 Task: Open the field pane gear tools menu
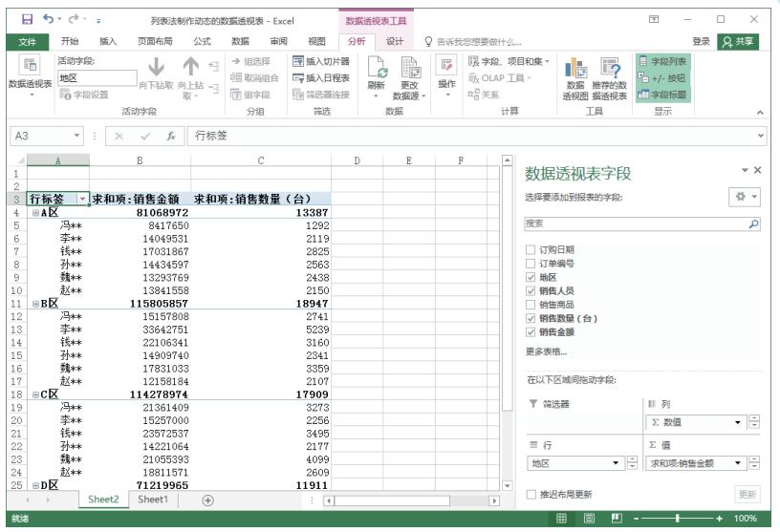pyautogui.click(x=745, y=197)
